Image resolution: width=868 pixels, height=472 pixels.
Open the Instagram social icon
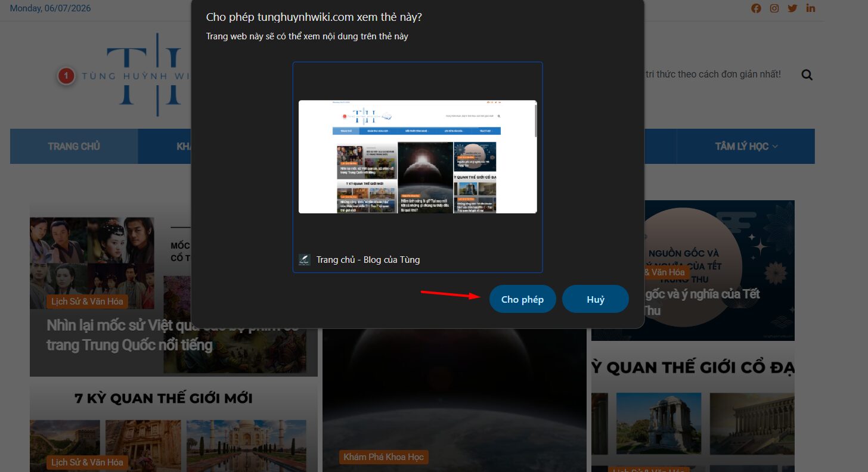774,8
